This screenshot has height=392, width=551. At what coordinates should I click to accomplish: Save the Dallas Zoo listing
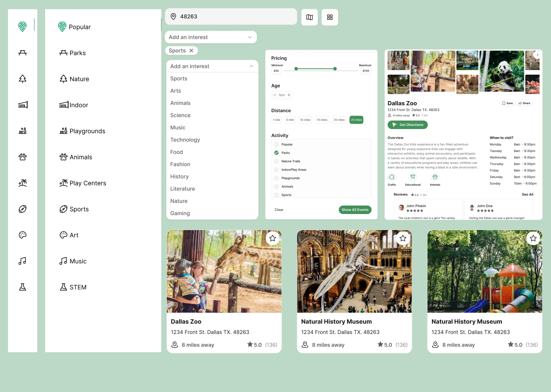[507, 103]
